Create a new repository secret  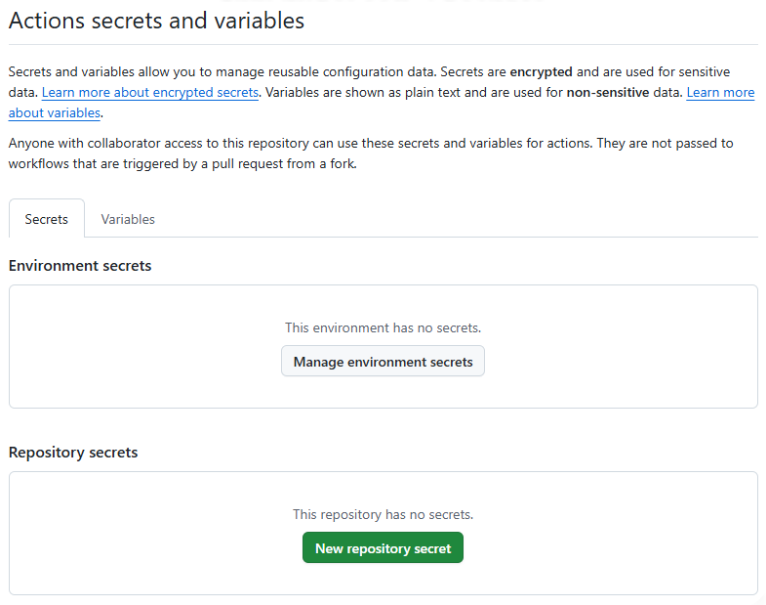(x=383, y=548)
